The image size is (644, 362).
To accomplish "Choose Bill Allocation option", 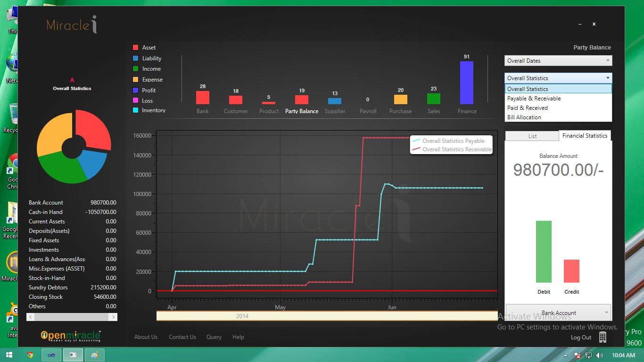I will (x=558, y=117).
